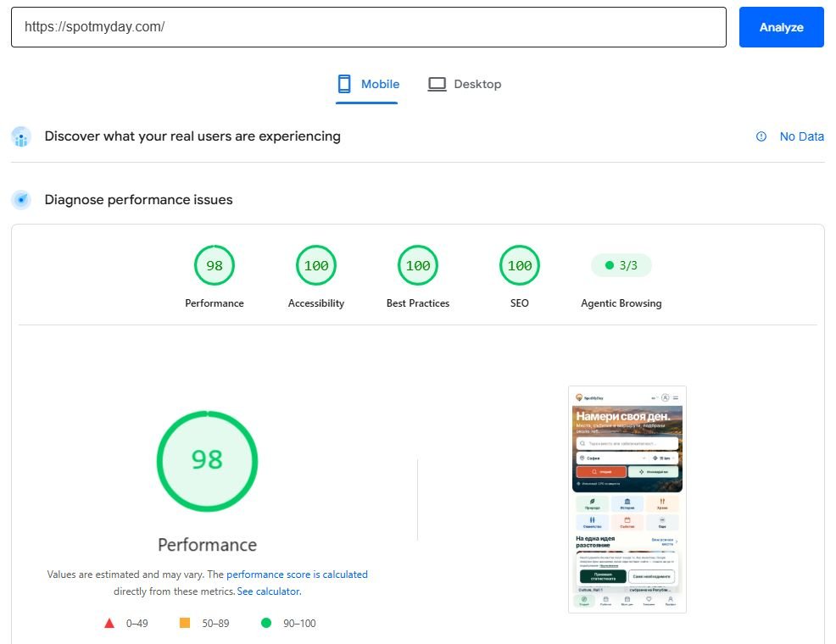Click the Discover what your real users heading
The width and height of the screenshot is (836, 644).
[192, 136]
